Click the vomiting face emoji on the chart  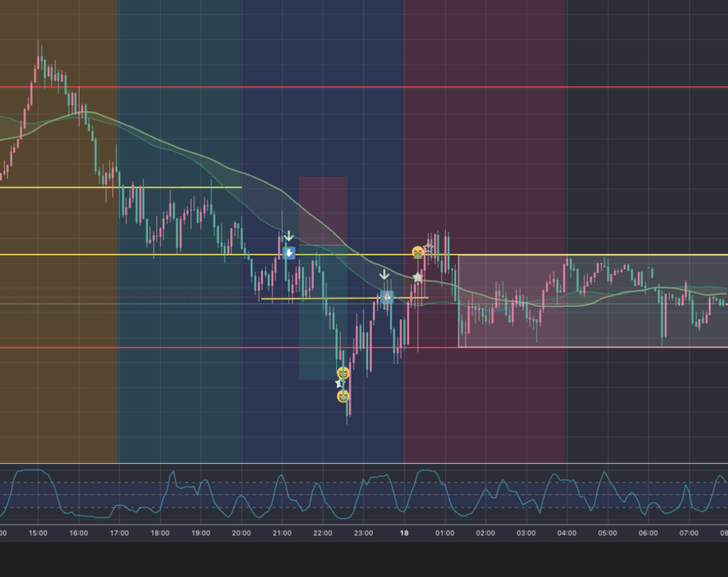(x=417, y=252)
